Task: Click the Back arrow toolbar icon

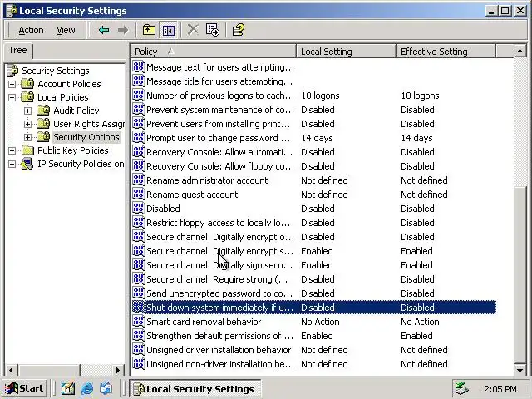Action: pos(104,30)
